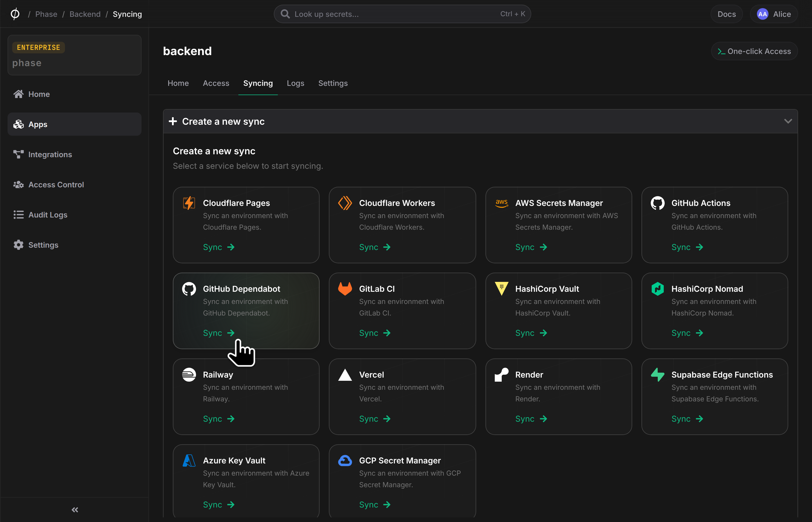Click the Enterprise phase organisation card
The width and height of the screenshot is (812, 522).
[74, 55]
